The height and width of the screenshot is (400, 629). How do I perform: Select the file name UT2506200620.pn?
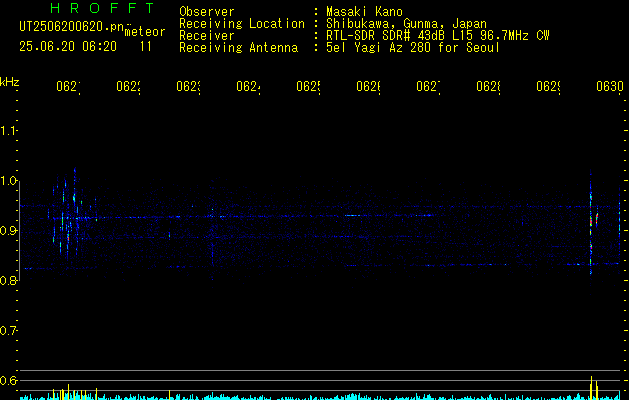pos(72,26)
